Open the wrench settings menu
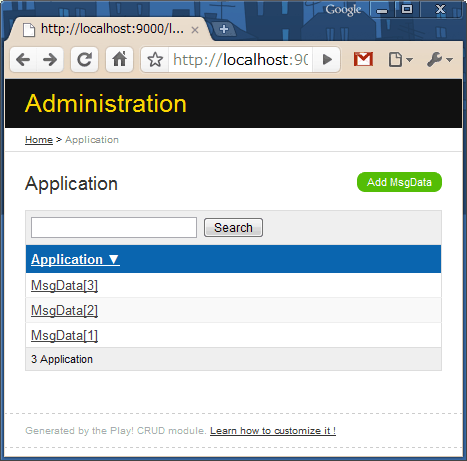467x461 pixels. tap(440, 60)
